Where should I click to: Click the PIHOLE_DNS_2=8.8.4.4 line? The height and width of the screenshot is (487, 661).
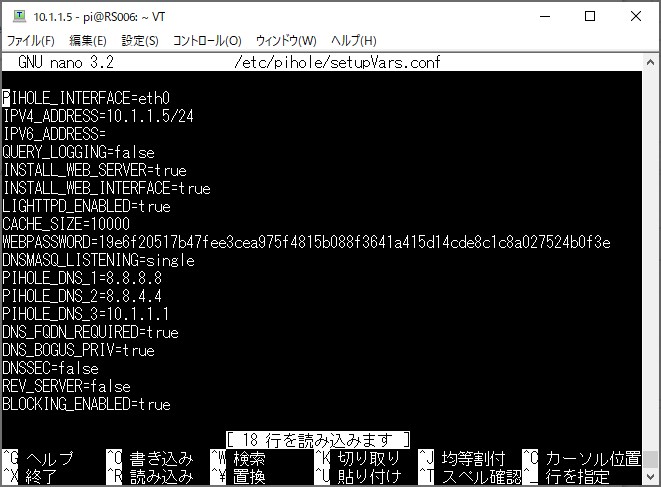coord(82,296)
